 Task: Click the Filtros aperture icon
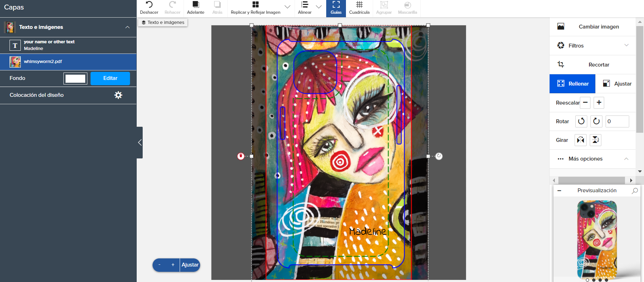pyautogui.click(x=561, y=45)
